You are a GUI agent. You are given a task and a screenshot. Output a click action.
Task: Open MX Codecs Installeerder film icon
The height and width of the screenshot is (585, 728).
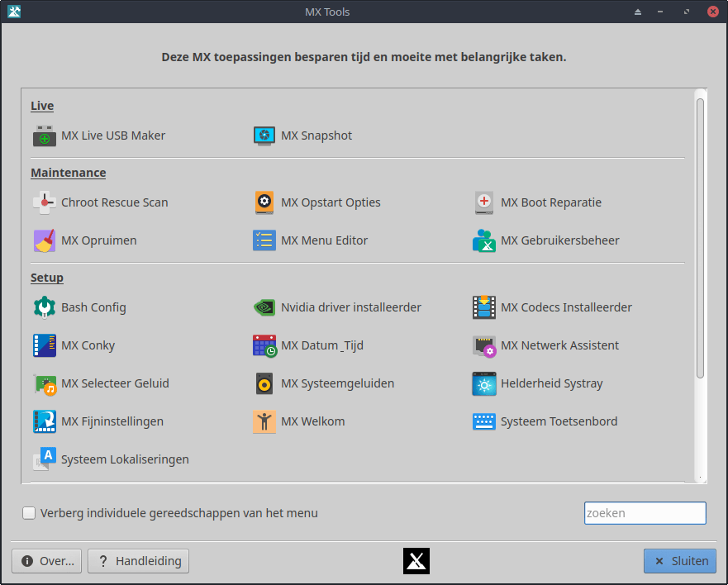(484, 307)
